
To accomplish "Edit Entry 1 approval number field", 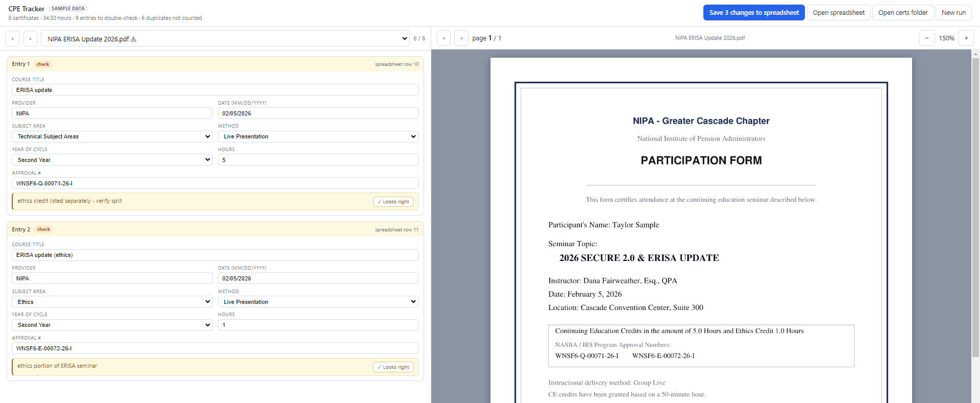I will point(215,183).
